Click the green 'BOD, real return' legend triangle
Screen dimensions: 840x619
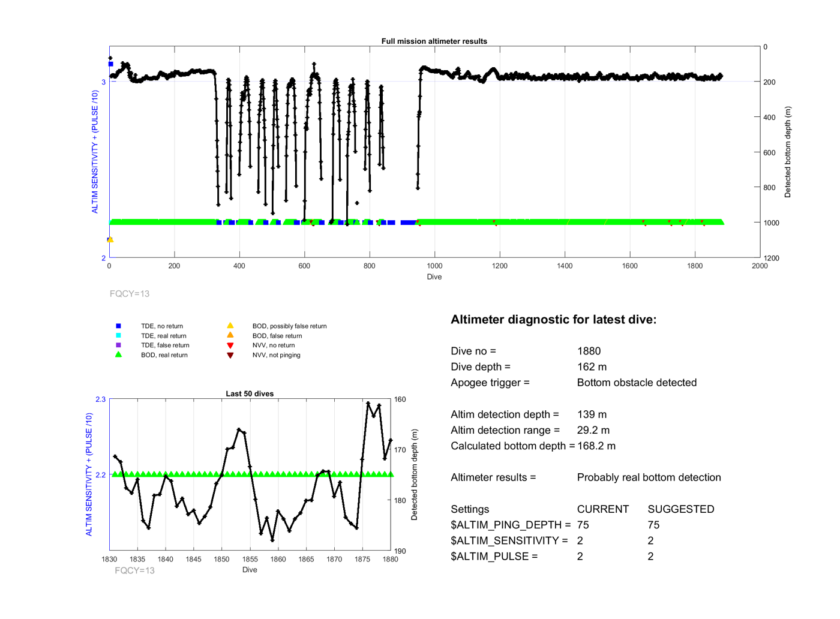coord(118,354)
